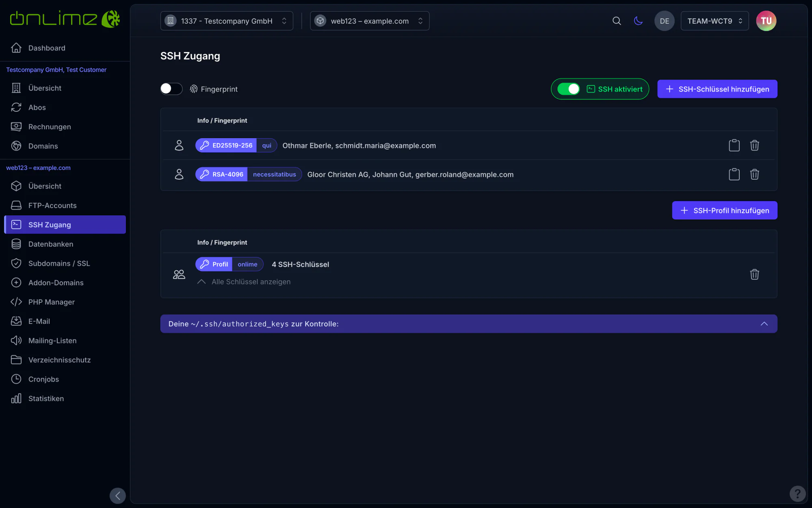Open the help question mark button
Screen dimensions: 812x508
(x=797, y=494)
